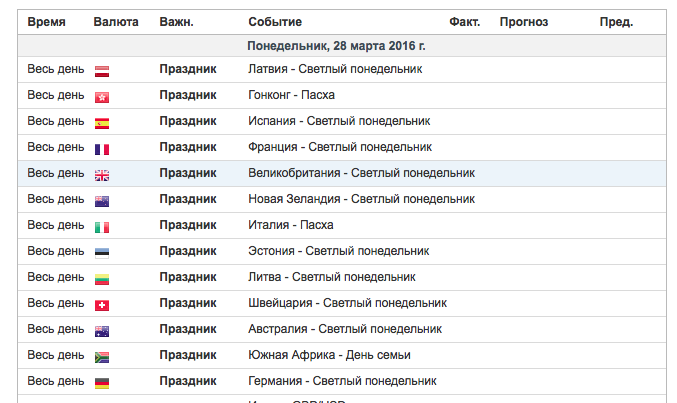Click the Пред. column header
The width and height of the screenshot is (677, 403).
coord(616,22)
